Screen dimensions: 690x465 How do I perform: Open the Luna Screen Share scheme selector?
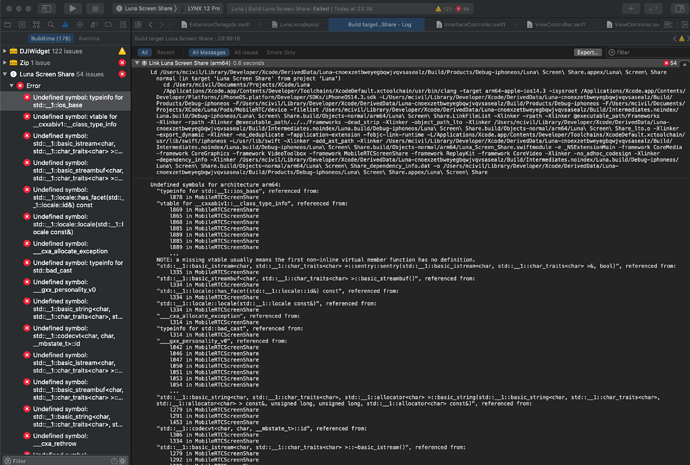(x=147, y=8)
